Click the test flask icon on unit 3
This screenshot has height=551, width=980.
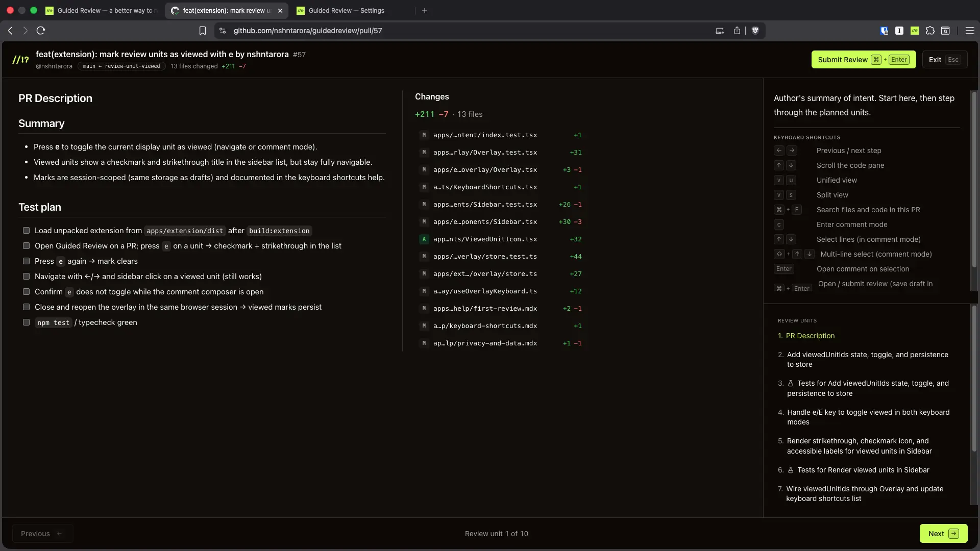pyautogui.click(x=791, y=383)
